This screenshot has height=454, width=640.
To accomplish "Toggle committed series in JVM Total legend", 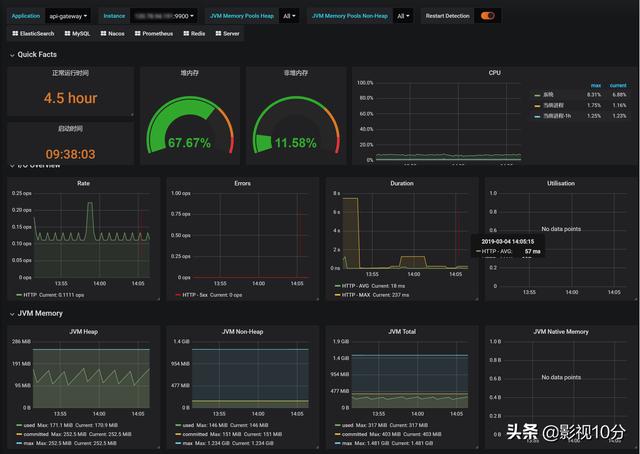I will (x=354, y=434).
